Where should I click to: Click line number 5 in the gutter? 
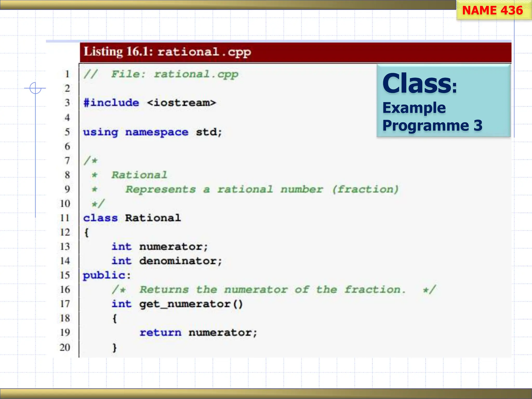pyautogui.click(x=67, y=132)
